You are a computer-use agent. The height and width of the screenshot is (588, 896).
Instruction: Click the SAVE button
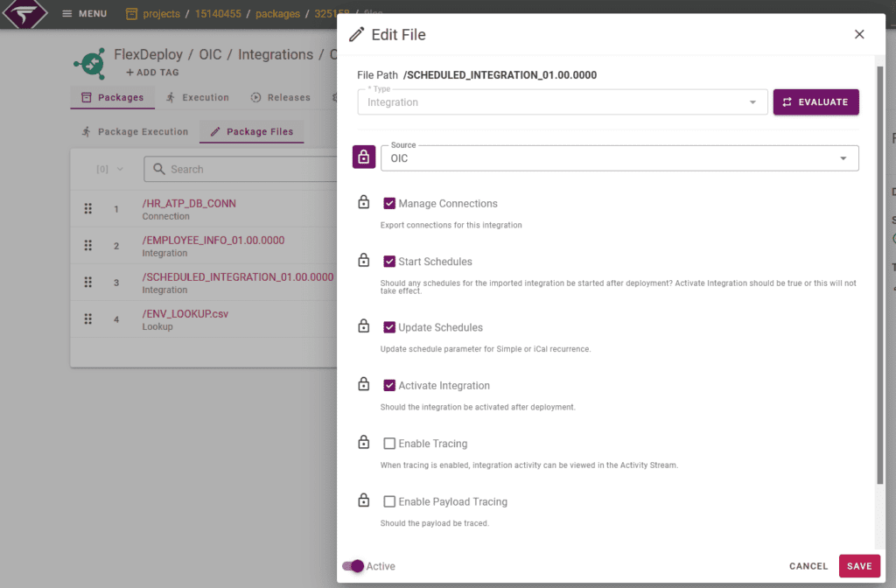tap(859, 566)
